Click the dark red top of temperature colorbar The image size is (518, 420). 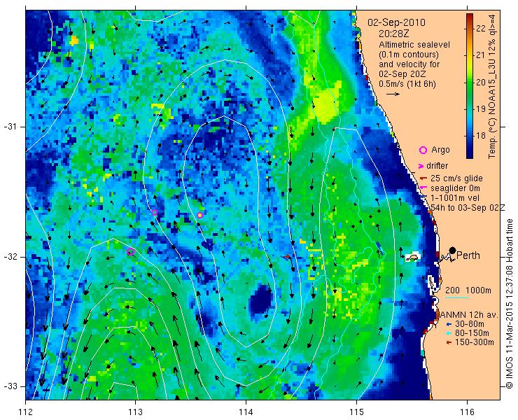(x=470, y=16)
